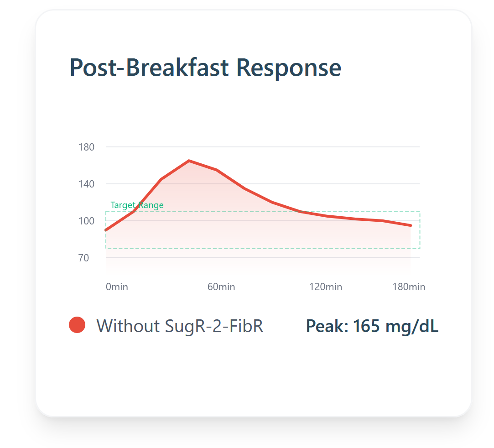Viewport: 494px width, 448px height.
Task: Click the red legend dot
Action: 77,325
